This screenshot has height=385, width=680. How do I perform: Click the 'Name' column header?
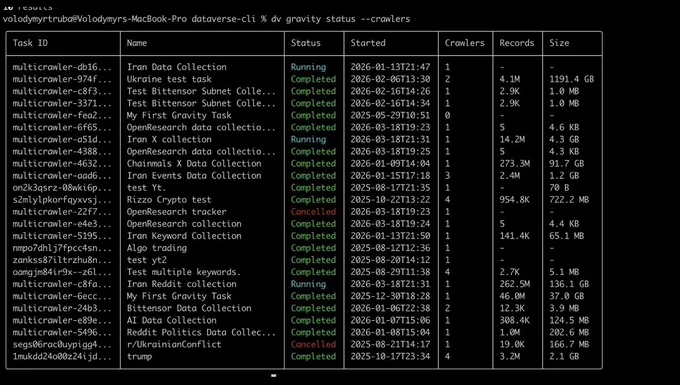tap(137, 43)
